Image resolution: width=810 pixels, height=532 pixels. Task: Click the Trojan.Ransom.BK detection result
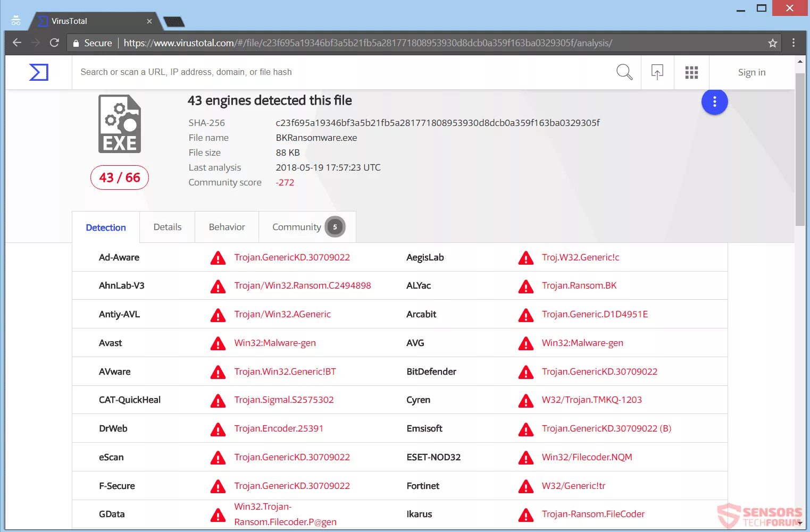579,285
